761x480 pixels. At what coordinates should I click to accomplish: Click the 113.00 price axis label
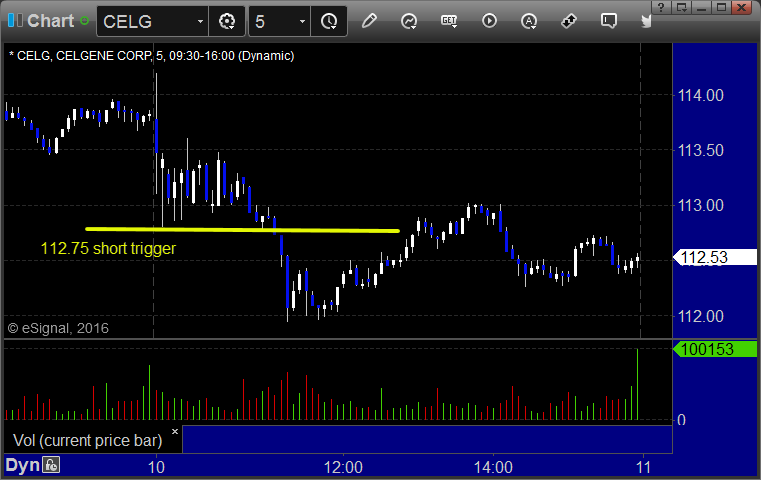[x=700, y=205]
